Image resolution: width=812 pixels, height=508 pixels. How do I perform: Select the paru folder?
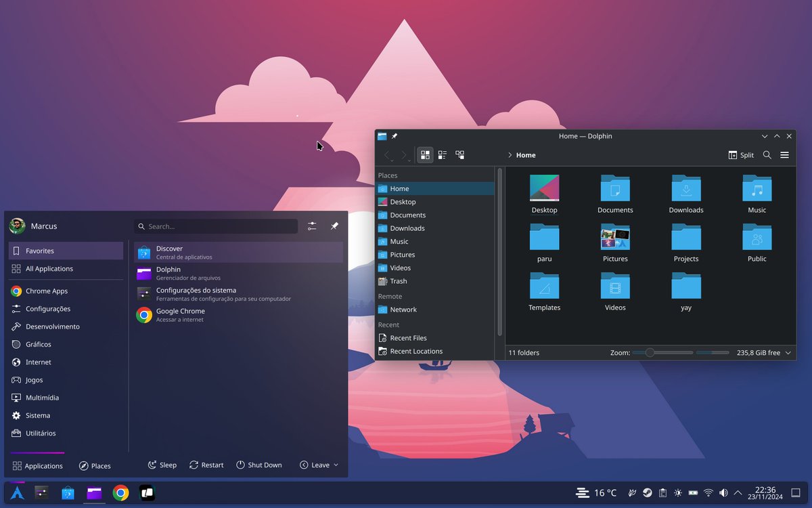(x=545, y=243)
